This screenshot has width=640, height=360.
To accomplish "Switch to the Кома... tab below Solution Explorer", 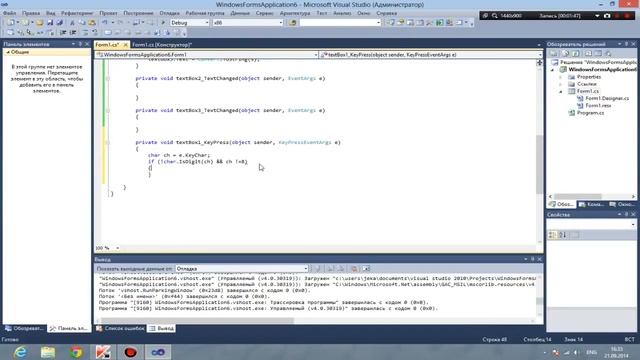I will [x=591, y=204].
